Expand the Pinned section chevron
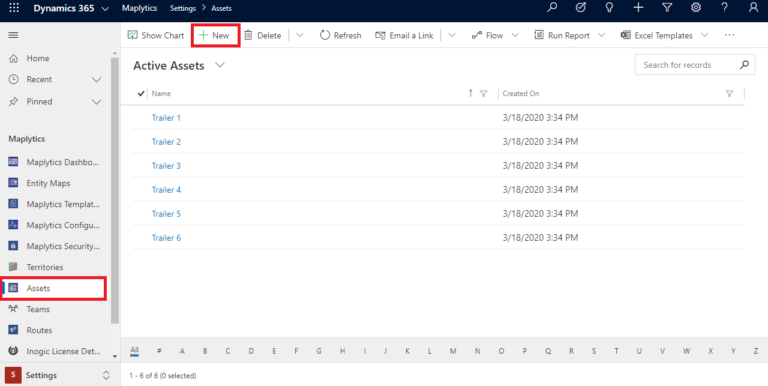The height and width of the screenshot is (386, 768). coord(97,101)
